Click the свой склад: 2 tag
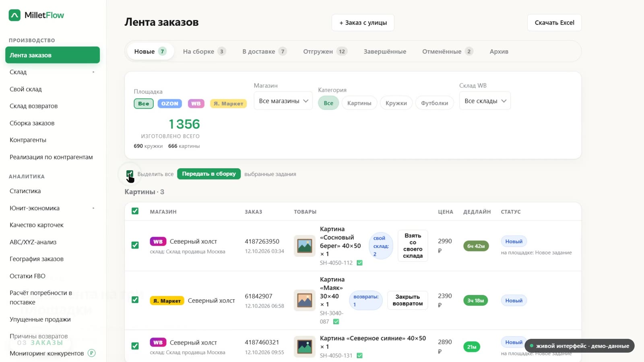644x362 pixels. tap(381, 246)
